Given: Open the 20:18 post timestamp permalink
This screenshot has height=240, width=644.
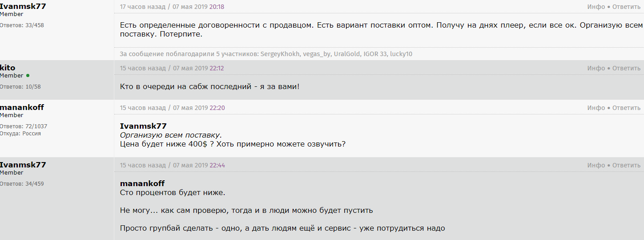Looking at the screenshot, I should tap(217, 7).
